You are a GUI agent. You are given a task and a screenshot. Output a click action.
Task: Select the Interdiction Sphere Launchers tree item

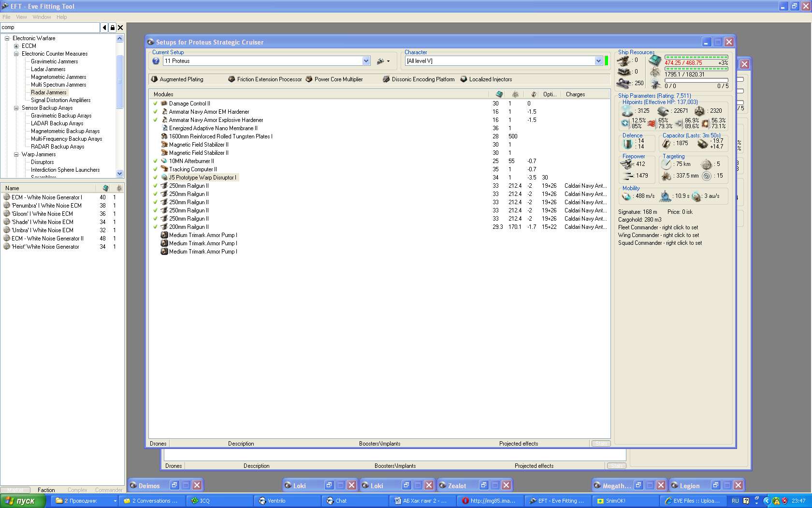click(65, 170)
